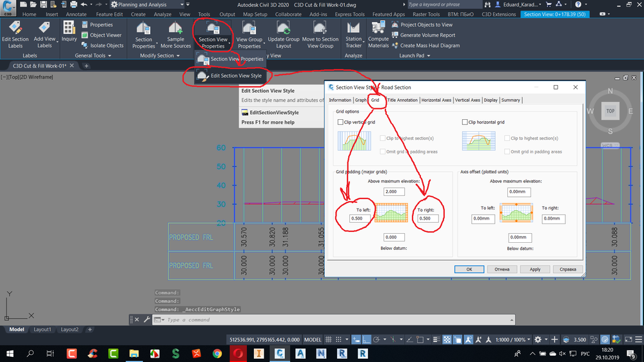The width and height of the screenshot is (644, 362).
Task: Run Project Objects to View
Action: [x=422, y=24]
